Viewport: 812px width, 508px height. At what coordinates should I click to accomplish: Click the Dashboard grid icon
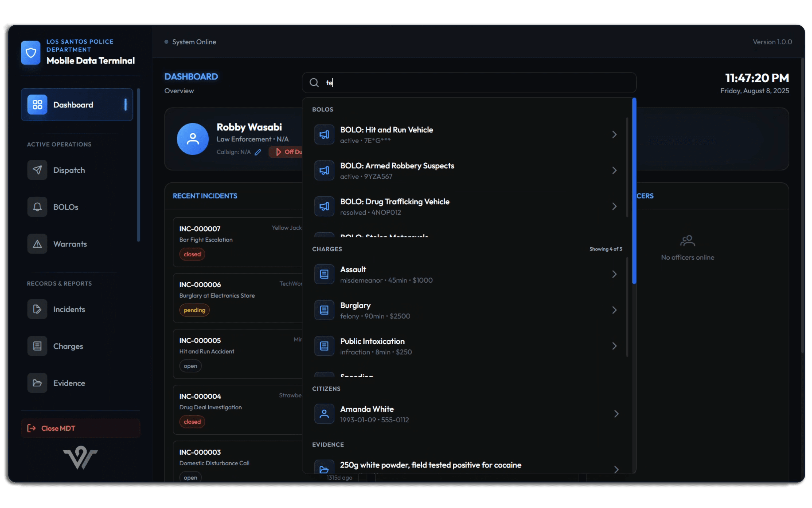click(x=37, y=104)
